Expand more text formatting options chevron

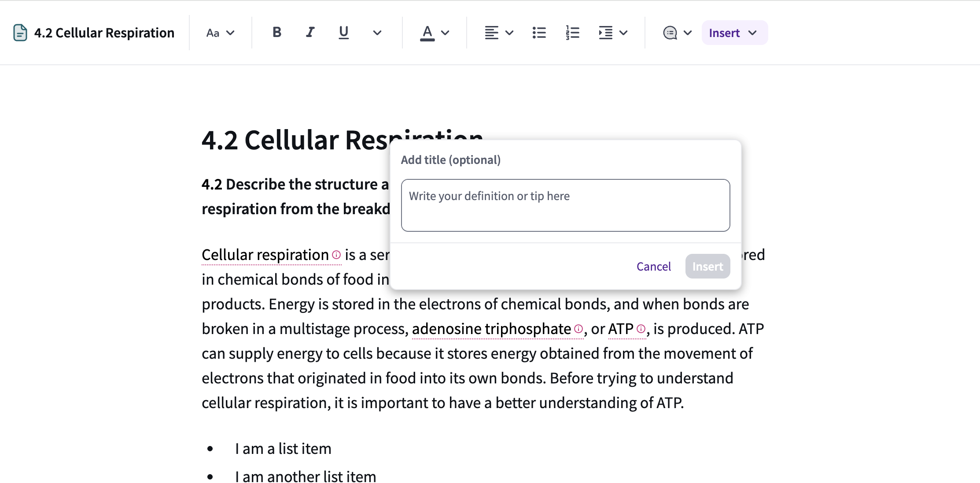(377, 33)
